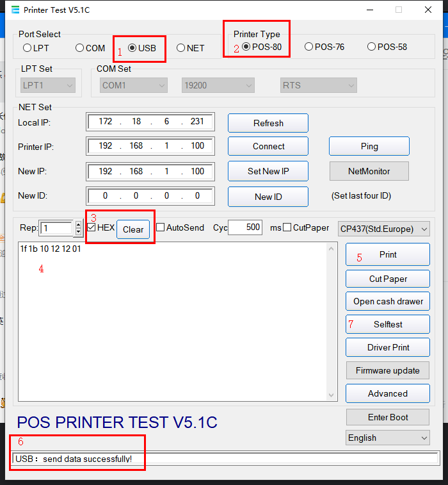448x485 pixels.
Task: Open the English language dropdown
Action: point(387,438)
